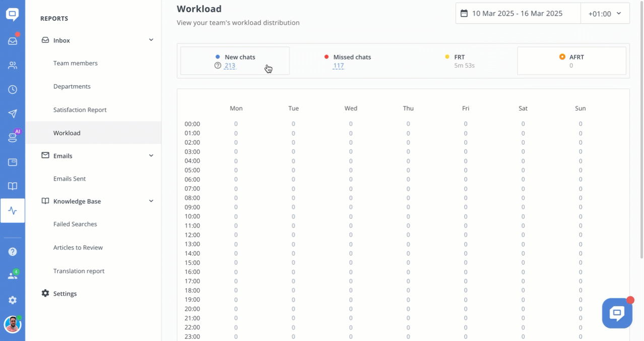The image size is (644, 341).
Task: Open Team members report
Action: (x=76, y=63)
